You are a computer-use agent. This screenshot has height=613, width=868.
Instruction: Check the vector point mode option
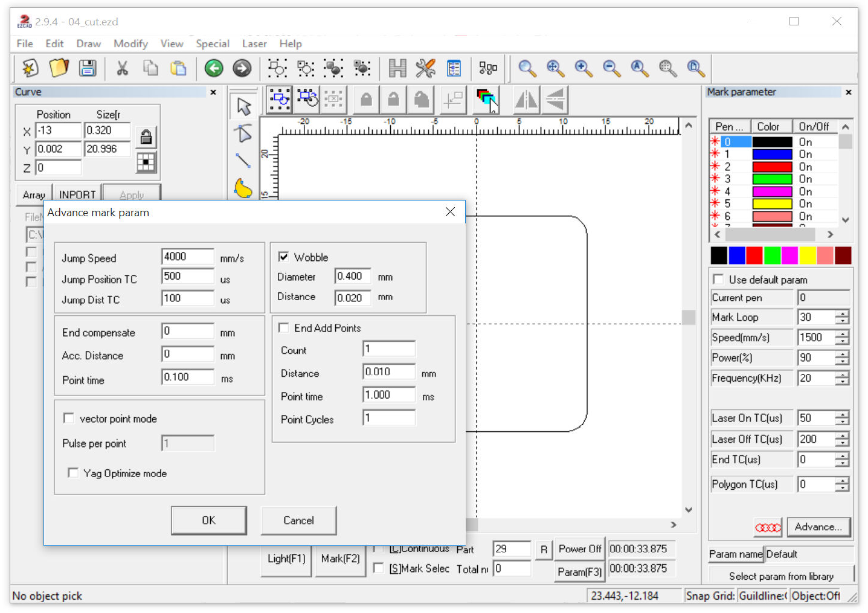pyautogui.click(x=69, y=419)
